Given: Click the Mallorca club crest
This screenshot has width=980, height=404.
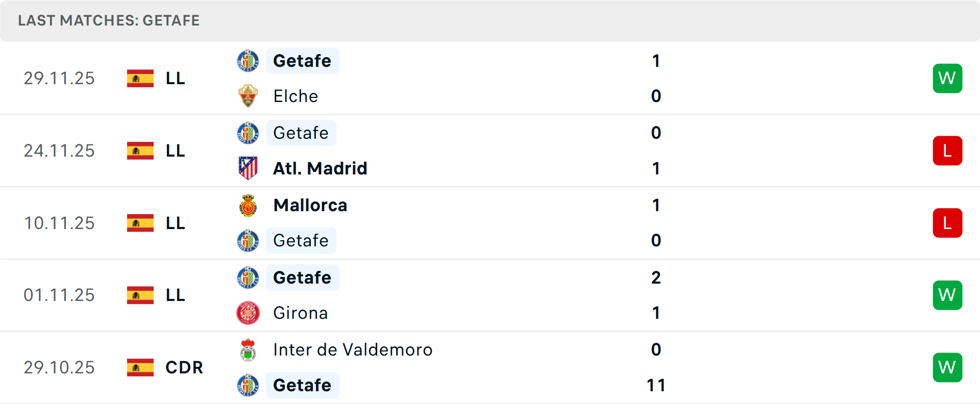Looking at the screenshot, I should tap(248, 205).
